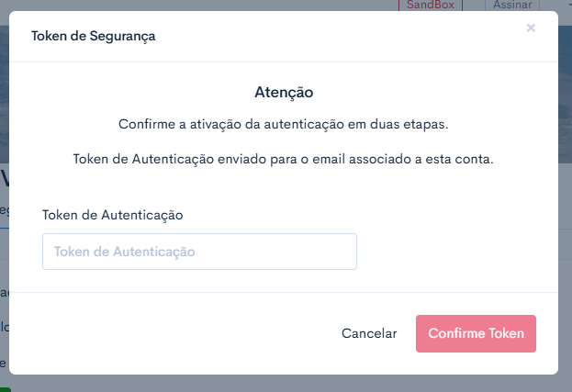Click the Atenção heading

click(284, 92)
